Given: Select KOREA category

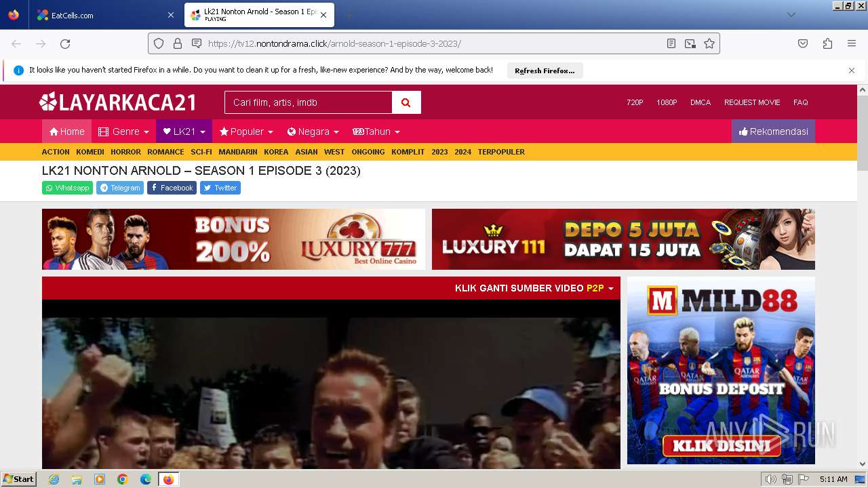Looking at the screenshot, I should [x=276, y=152].
